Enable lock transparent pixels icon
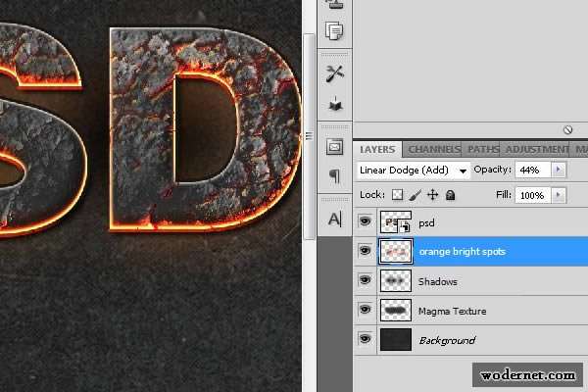 click(398, 196)
